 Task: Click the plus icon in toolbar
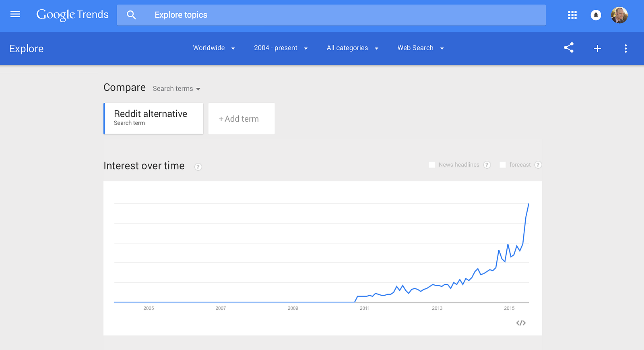point(597,49)
